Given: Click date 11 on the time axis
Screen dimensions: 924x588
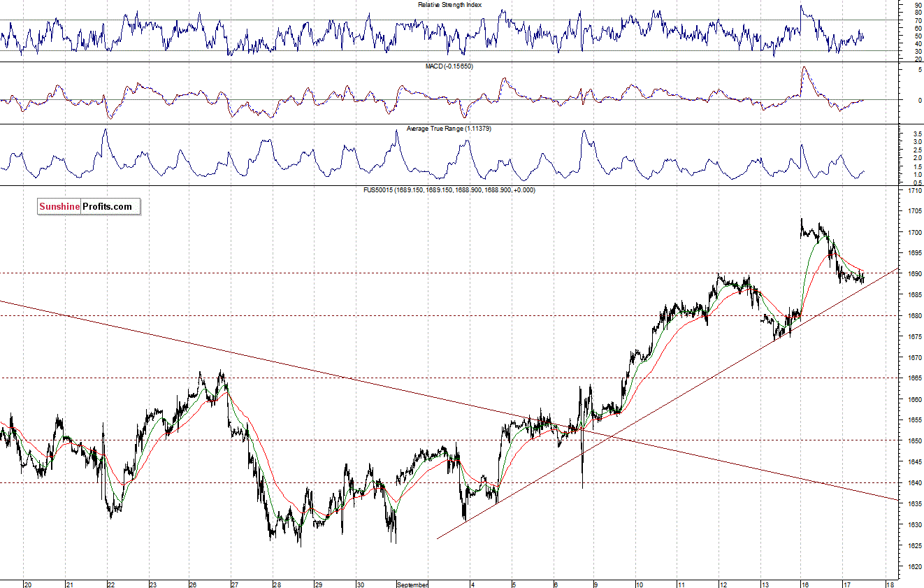Looking at the screenshot, I should (680, 584).
